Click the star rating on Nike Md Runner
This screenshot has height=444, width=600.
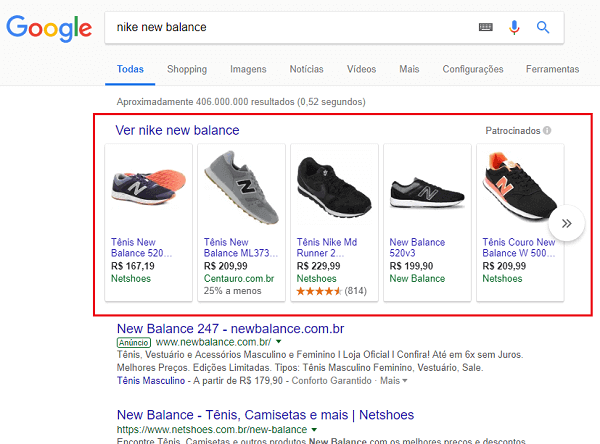(x=319, y=291)
